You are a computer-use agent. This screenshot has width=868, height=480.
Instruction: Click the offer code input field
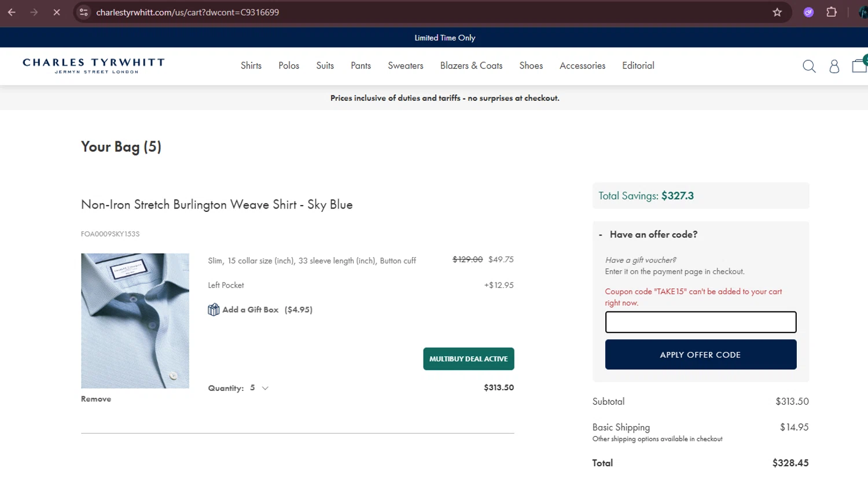coord(701,322)
